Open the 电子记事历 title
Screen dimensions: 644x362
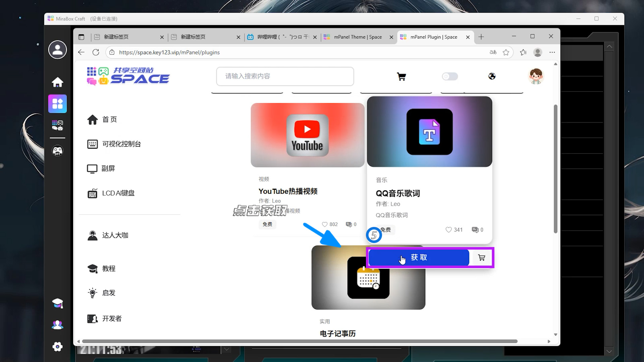[x=338, y=334]
